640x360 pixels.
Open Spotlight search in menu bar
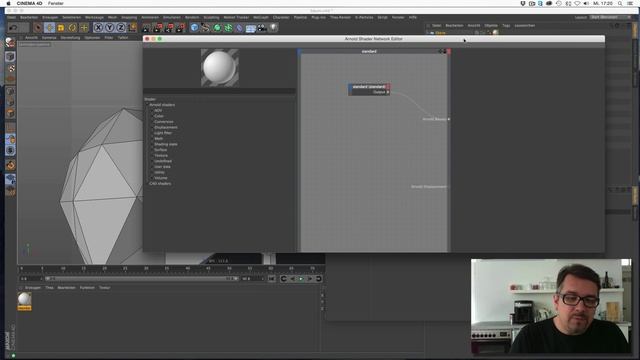point(620,3)
